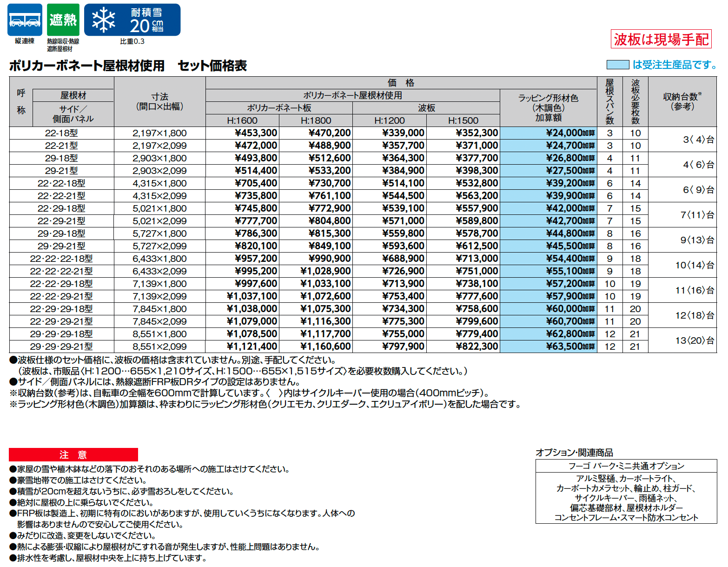Expand the 屋根材 header section
This screenshot has height=567, width=728.
pyautogui.click(x=73, y=95)
